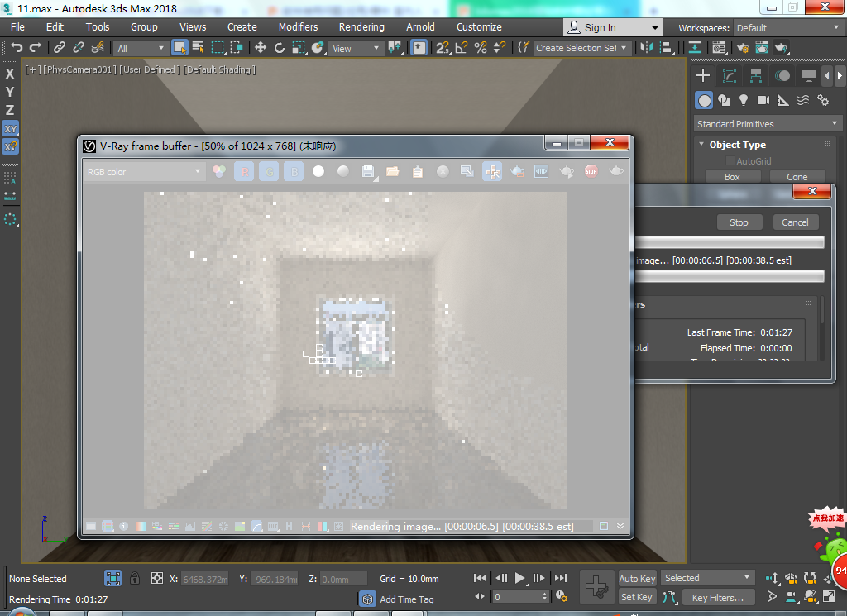Image resolution: width=847 pixels, height=616 pixels.
Task: Create a Box primitive
Action: tap(733, 177)
